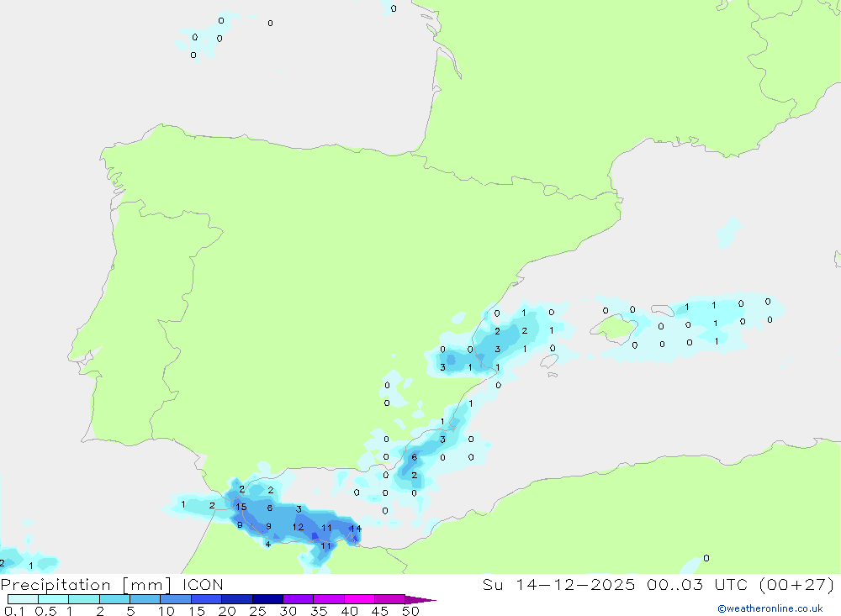Click the 9 precipitation value on the map

269,526
